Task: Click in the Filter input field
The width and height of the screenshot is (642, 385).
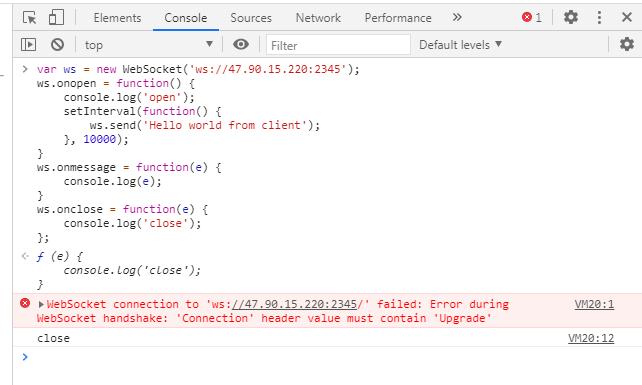Action: [338, 45]
